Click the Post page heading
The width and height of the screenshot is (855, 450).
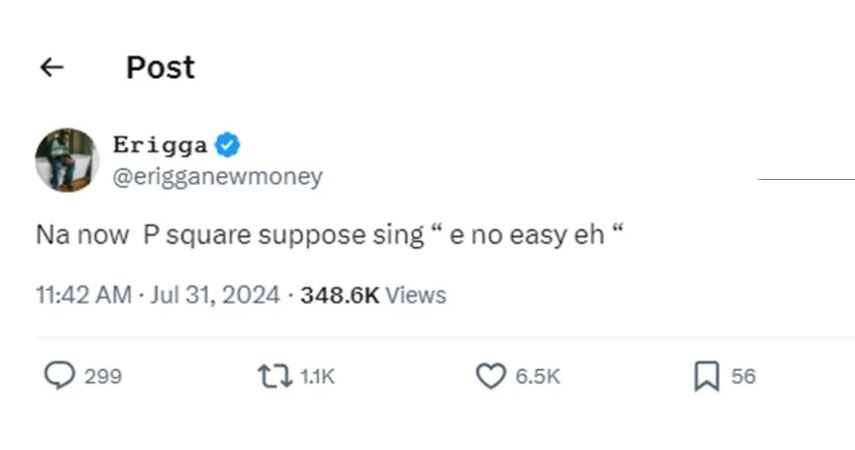tap(160, 67)
